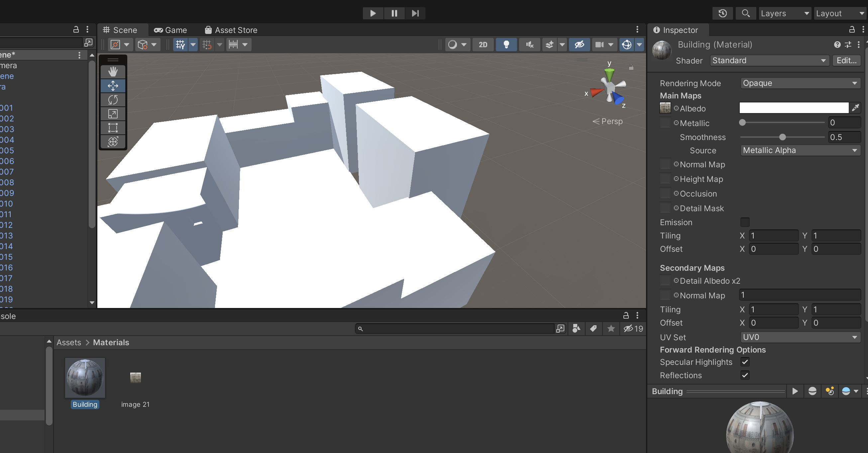Select the Rotate tool
868x453 pixels.
pyautogui.click(x=113, y=100)
